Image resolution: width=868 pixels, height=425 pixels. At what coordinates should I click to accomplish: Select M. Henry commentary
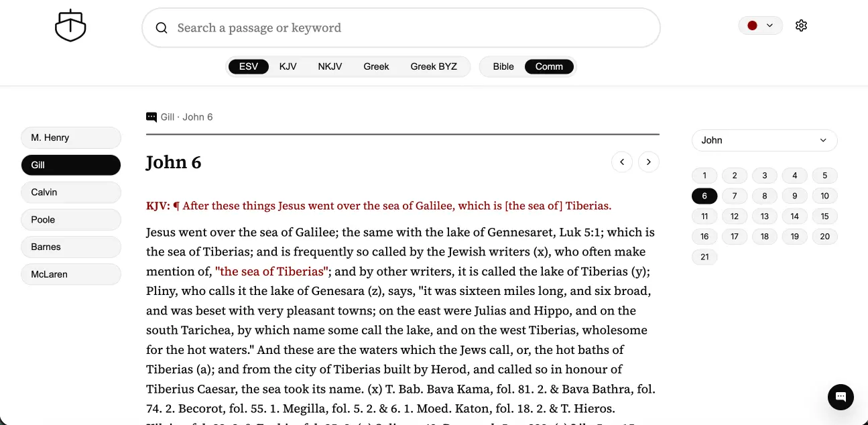click(71, 137)
